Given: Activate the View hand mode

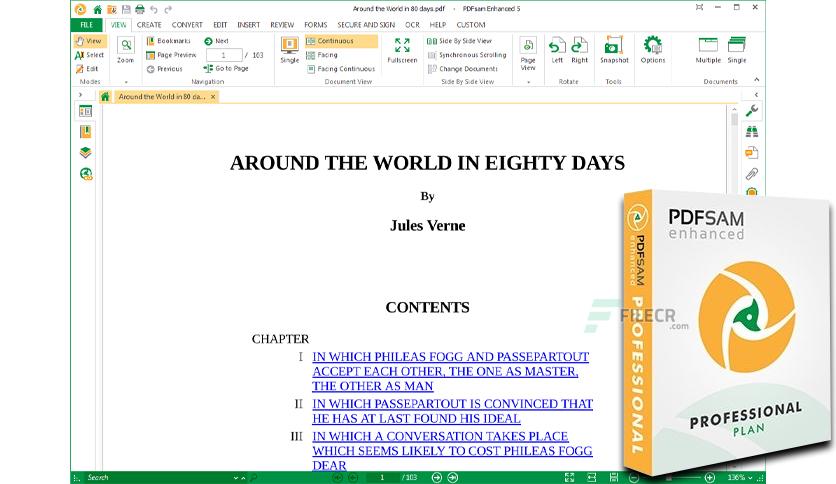Looking at the screenshot, I should pyautogui.click(x=90, y=41).
